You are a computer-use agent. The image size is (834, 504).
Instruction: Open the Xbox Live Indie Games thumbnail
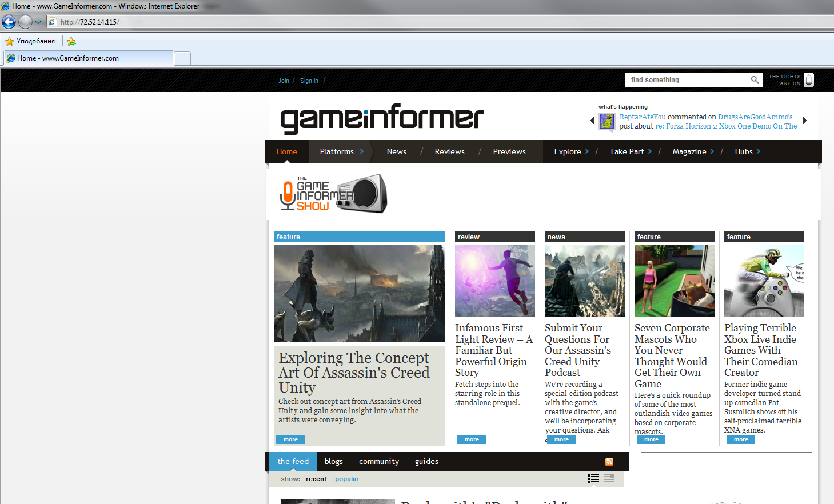click(764, 281)
